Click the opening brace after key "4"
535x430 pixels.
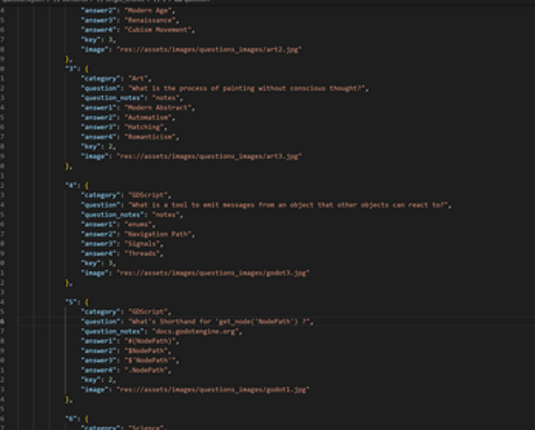[86, 186]
